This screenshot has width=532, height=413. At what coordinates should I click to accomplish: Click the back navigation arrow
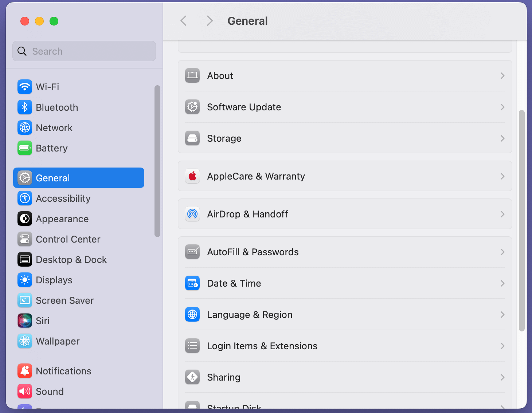click(x=183, y=21)
